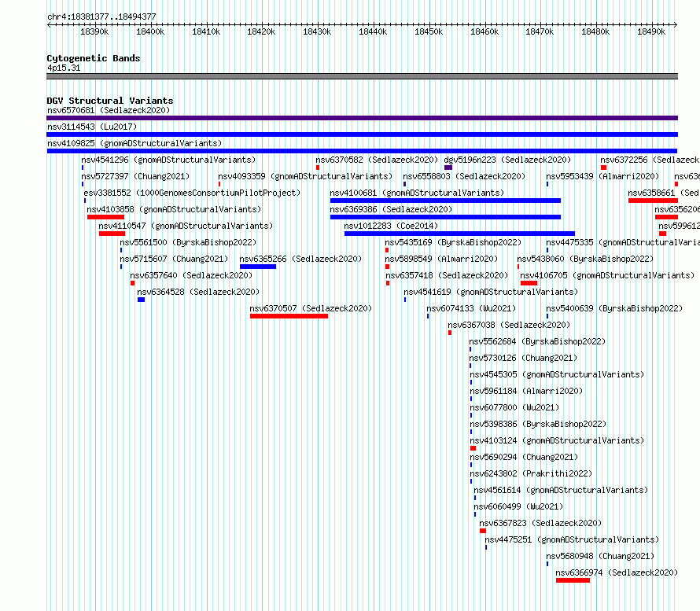Screen dimensions: 700x611
Task: Select the nsv4103858 variant label
Action: pos(174,209)
